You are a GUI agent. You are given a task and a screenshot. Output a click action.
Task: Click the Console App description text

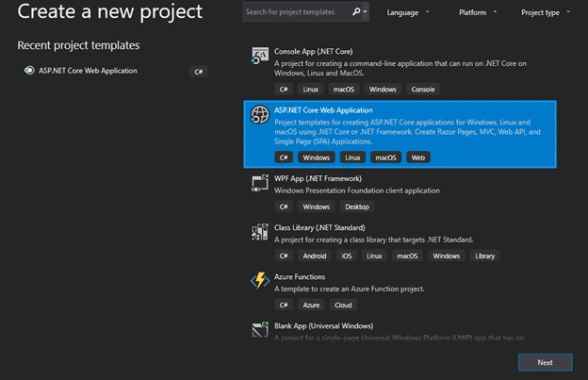tap(400, 68)
